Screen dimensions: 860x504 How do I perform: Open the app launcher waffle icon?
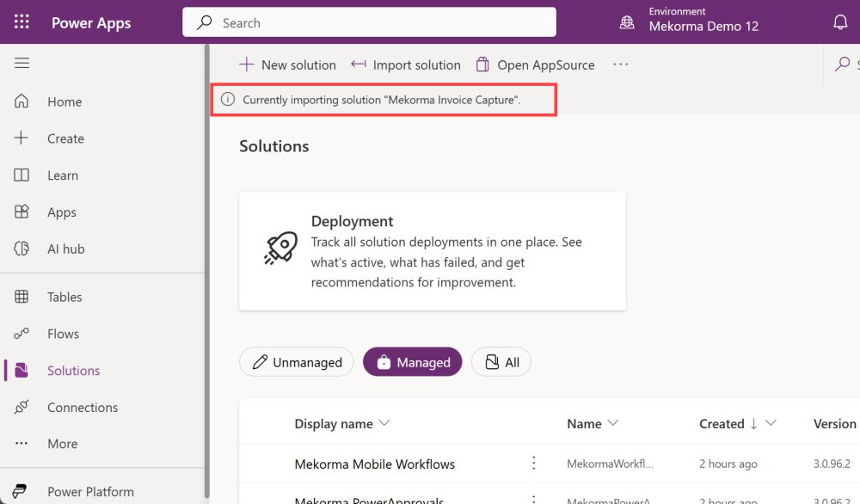21,22
